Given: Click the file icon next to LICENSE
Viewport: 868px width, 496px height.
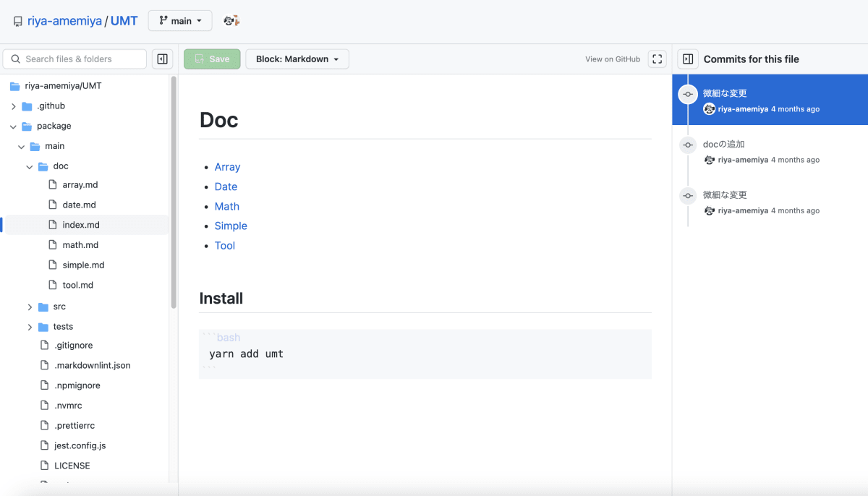Looking at the screenshot, I should coord(44,466).
